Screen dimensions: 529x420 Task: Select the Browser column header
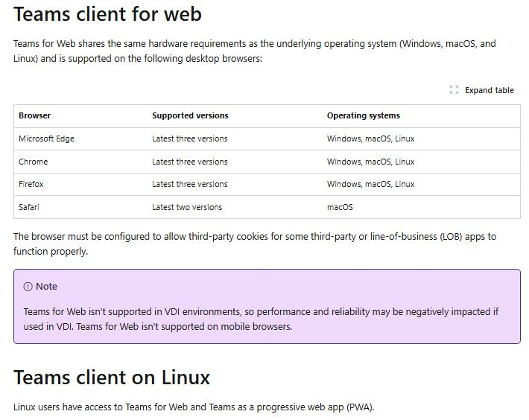(x=34, y=115)
